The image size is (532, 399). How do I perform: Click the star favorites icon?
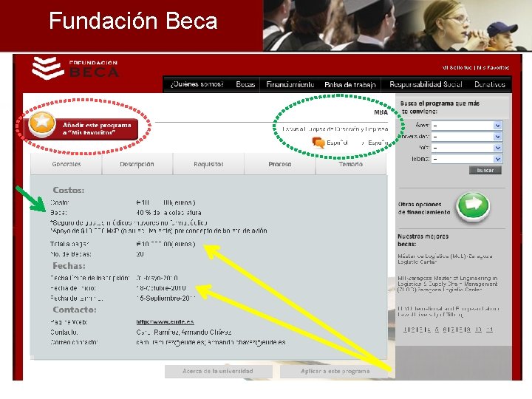42,123
